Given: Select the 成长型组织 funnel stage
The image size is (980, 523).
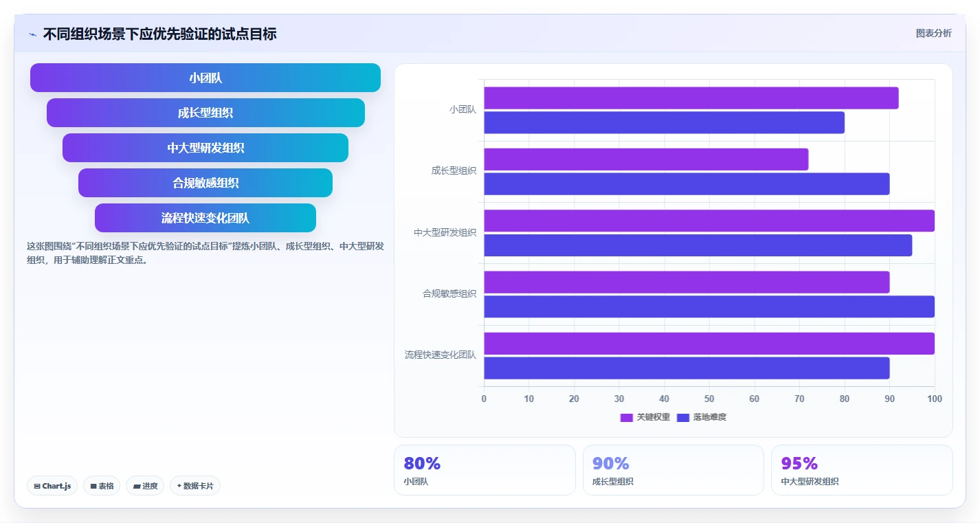Looking at the screenshot, I should tap(205, 113).
